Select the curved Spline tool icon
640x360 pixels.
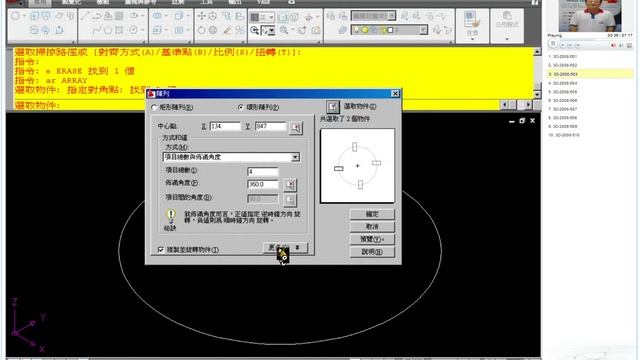[x=97, y=30]
